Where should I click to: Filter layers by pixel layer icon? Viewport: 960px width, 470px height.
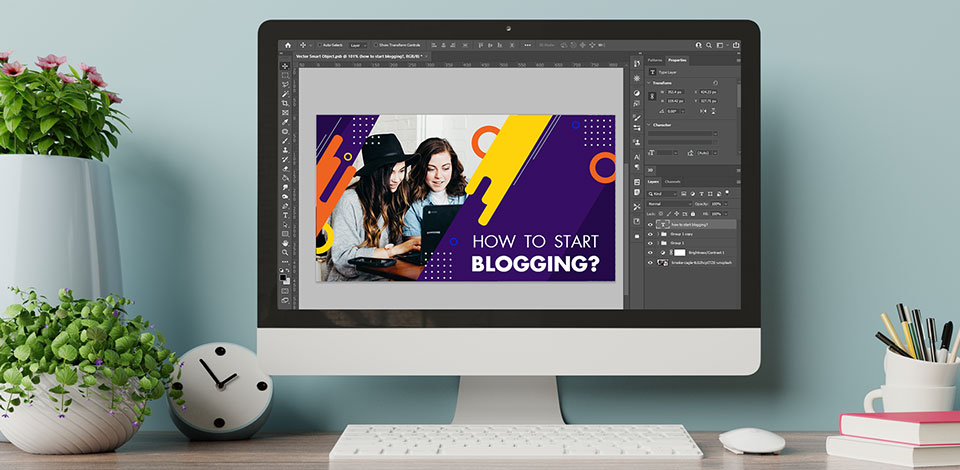[683, 194]
